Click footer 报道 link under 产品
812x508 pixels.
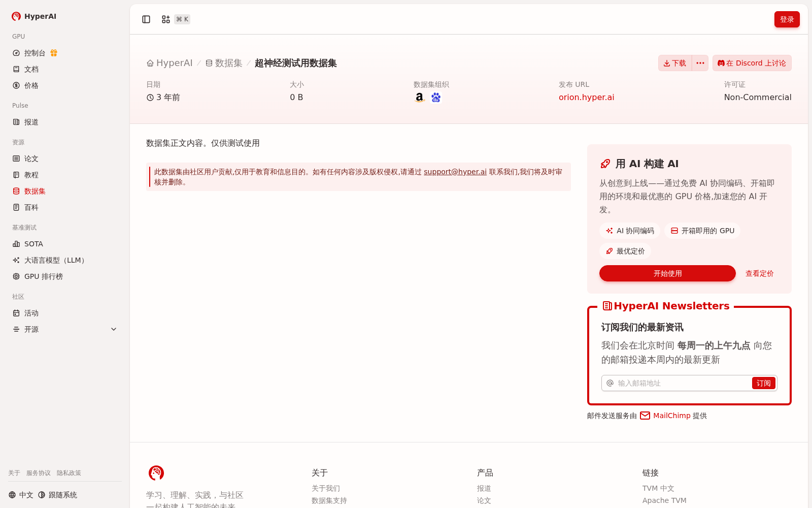click(x=484, y=488)
